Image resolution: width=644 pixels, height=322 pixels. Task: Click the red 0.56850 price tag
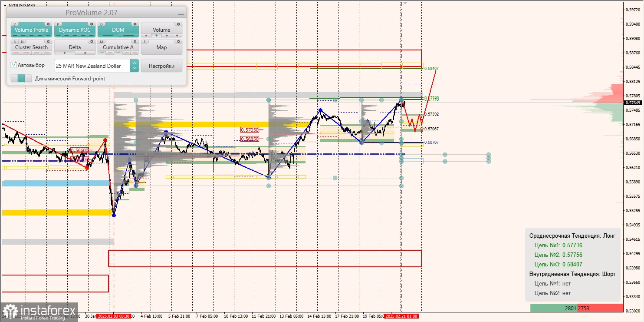pos(250,139)
